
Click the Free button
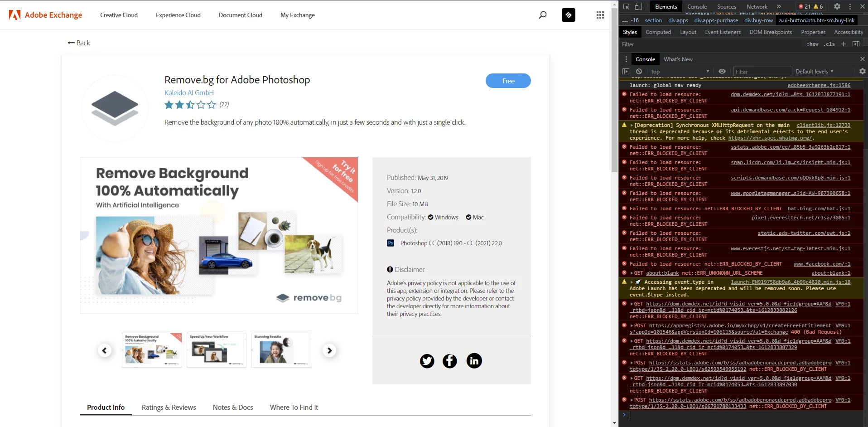tap(508, 81)
